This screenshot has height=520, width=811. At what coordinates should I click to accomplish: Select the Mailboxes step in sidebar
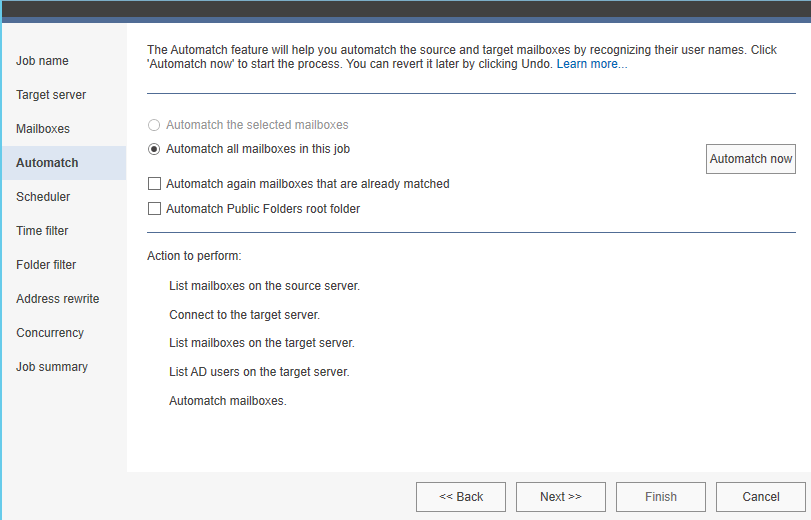point(43,129)
